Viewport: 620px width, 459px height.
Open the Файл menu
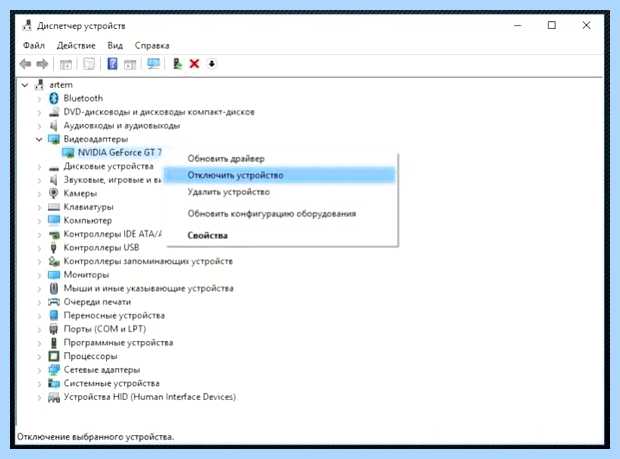pyautogui.click(x=34, y=45)
